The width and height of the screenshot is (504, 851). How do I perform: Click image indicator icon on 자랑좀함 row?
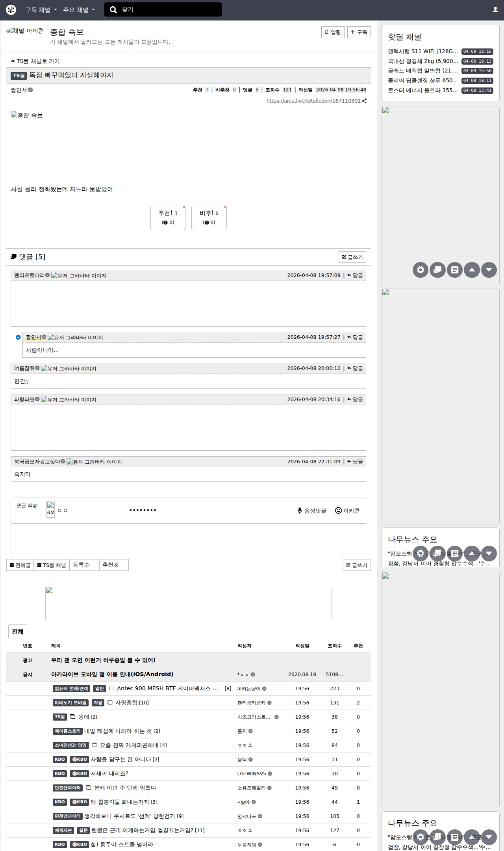tap(110, 702)
